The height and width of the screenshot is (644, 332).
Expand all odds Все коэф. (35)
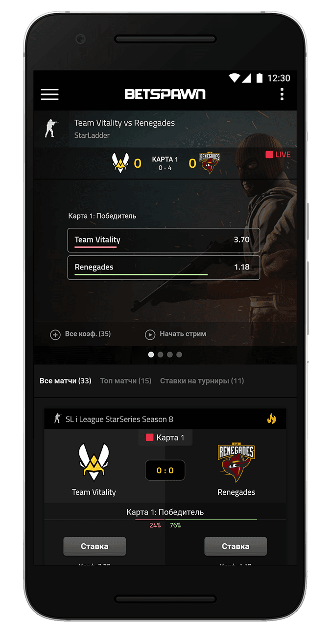click(x=81, y=334)
